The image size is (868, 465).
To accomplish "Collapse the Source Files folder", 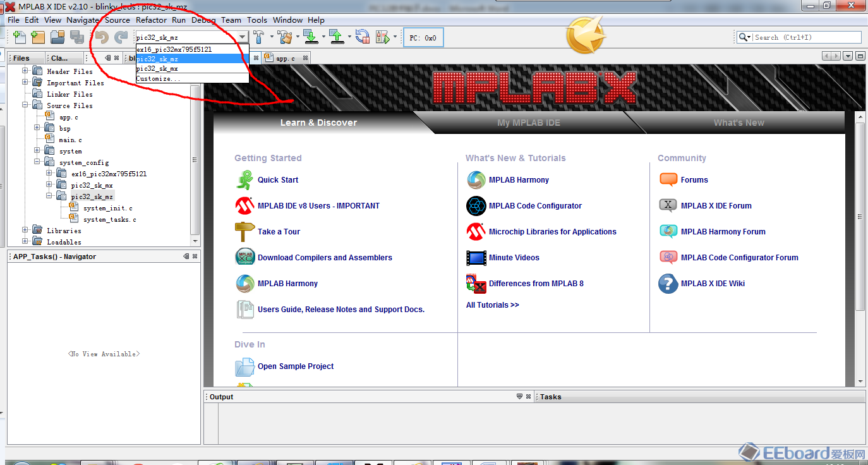I will [x=25, y=105].
